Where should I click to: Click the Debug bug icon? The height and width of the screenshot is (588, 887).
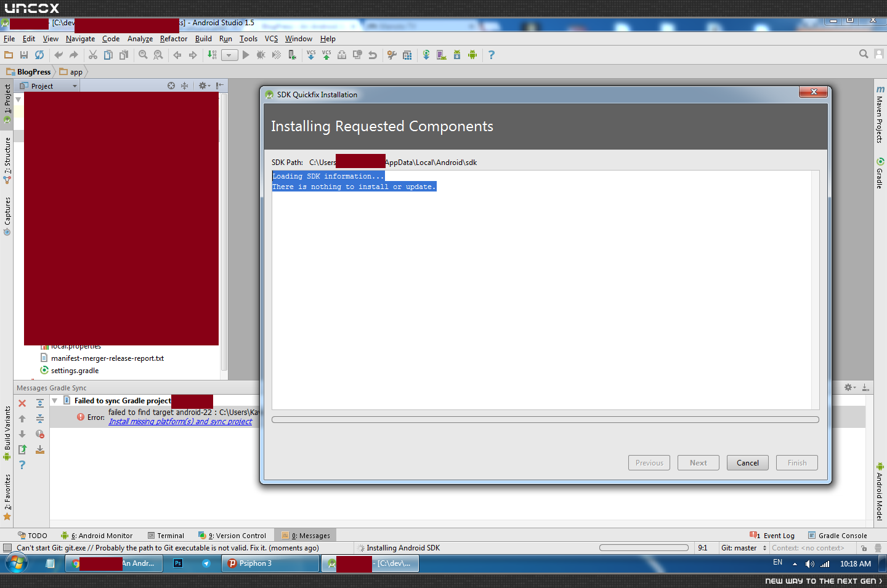261,55
